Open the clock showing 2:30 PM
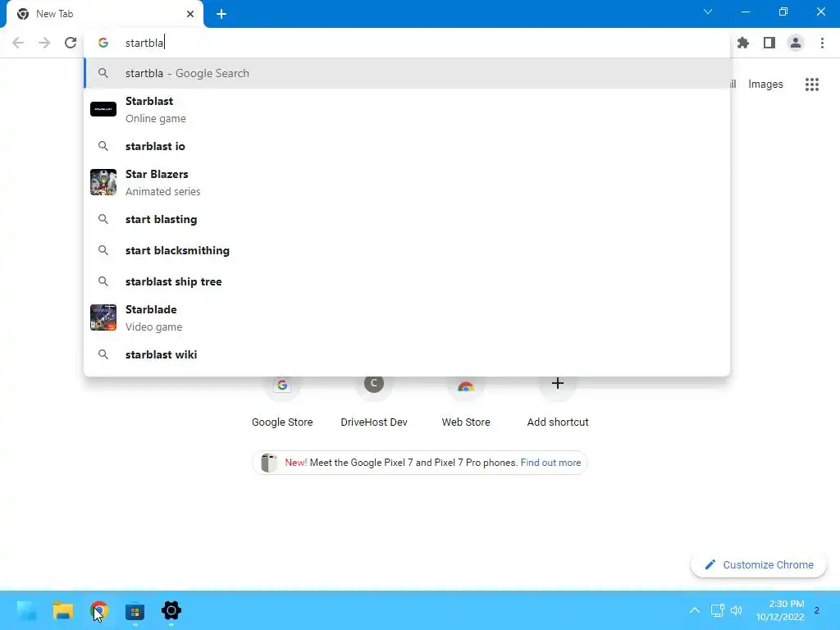 [x=780, y=610]
